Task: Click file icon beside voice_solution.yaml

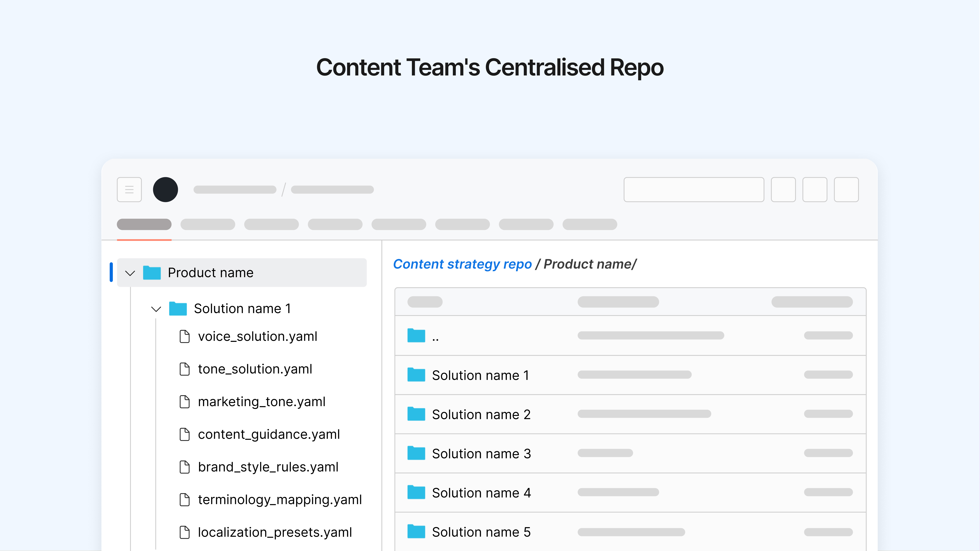Action: 184,336
